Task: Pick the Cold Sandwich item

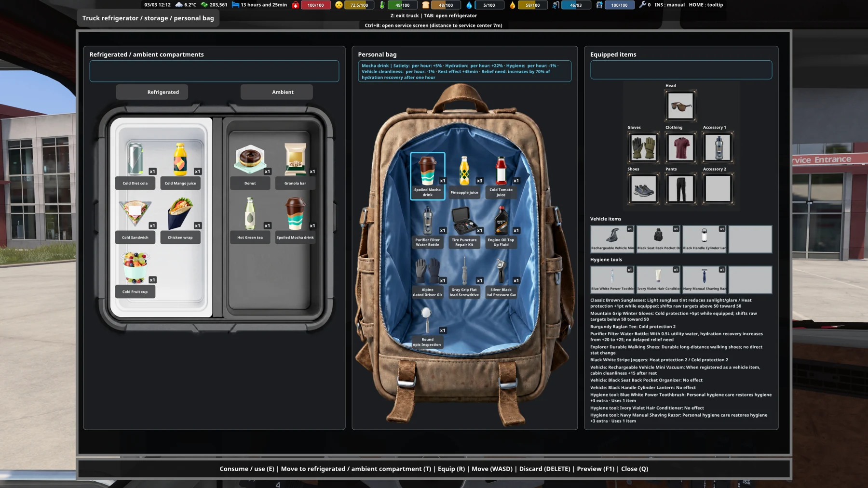Action: (135, 219)
